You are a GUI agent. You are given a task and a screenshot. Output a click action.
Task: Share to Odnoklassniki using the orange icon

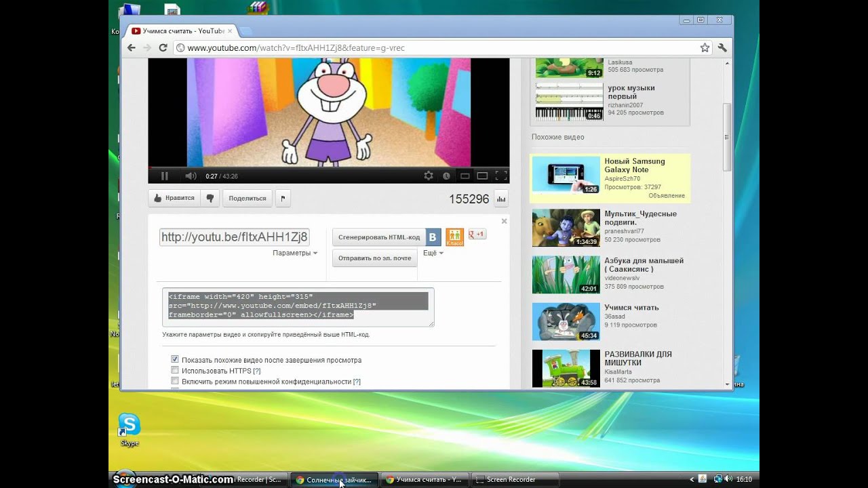pos(455,237)
